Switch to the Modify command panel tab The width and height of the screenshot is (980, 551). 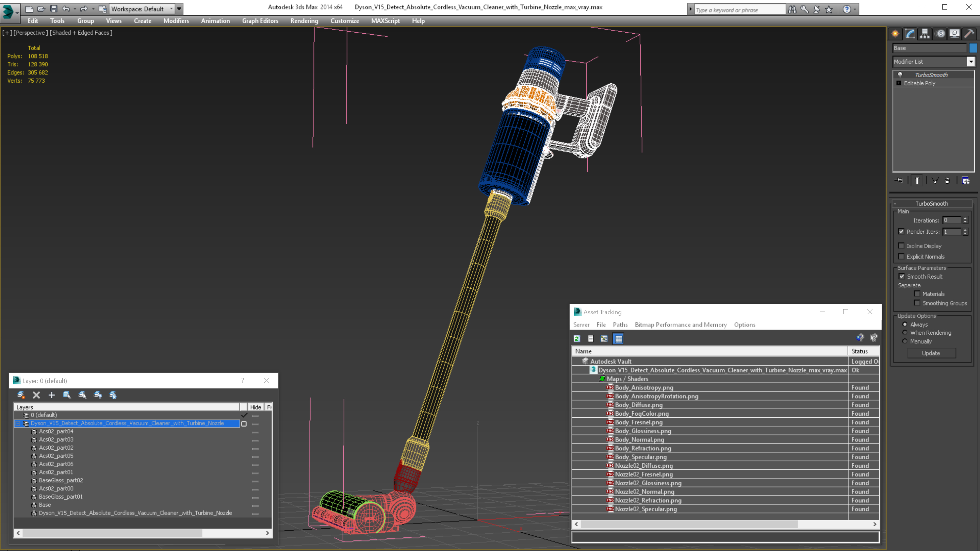910,33
